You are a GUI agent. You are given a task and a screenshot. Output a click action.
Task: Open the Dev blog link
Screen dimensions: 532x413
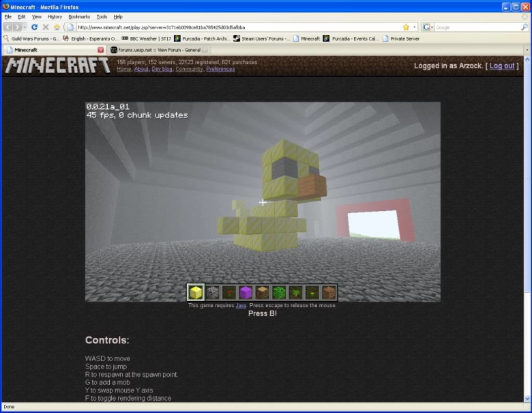[162, 69]
